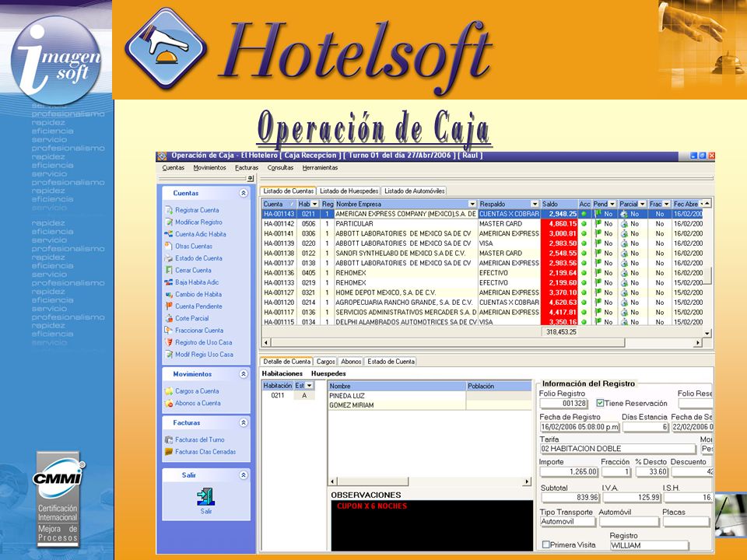
Task: Click the Abonos a Cuenta icon
Action: pyautogui.click(x=169, y=403)
